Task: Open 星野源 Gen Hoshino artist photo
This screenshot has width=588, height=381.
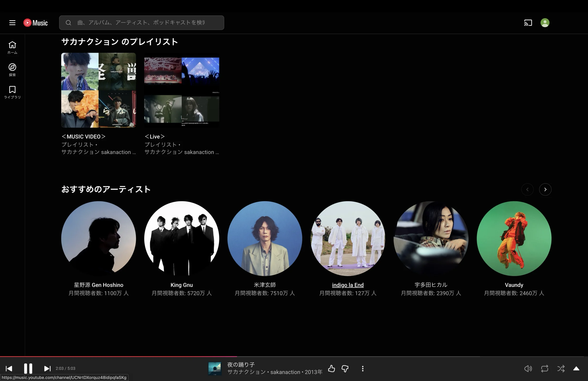Action: pos(98,239)
